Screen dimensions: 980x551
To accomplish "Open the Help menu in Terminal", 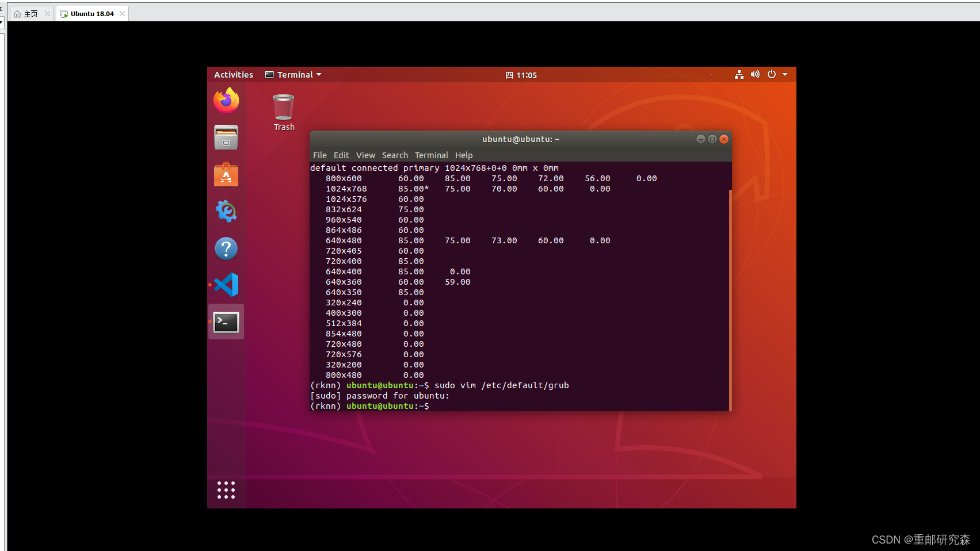I will [464, 155].
